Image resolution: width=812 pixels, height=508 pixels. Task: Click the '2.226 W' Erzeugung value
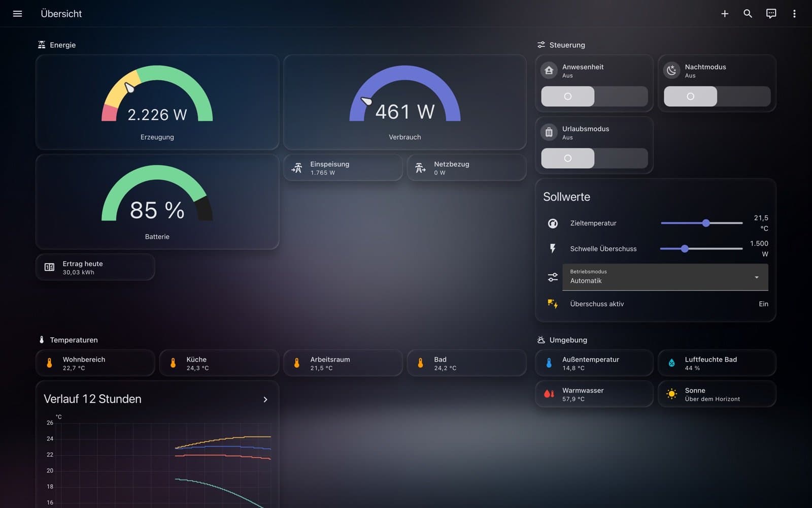[157, 115]
